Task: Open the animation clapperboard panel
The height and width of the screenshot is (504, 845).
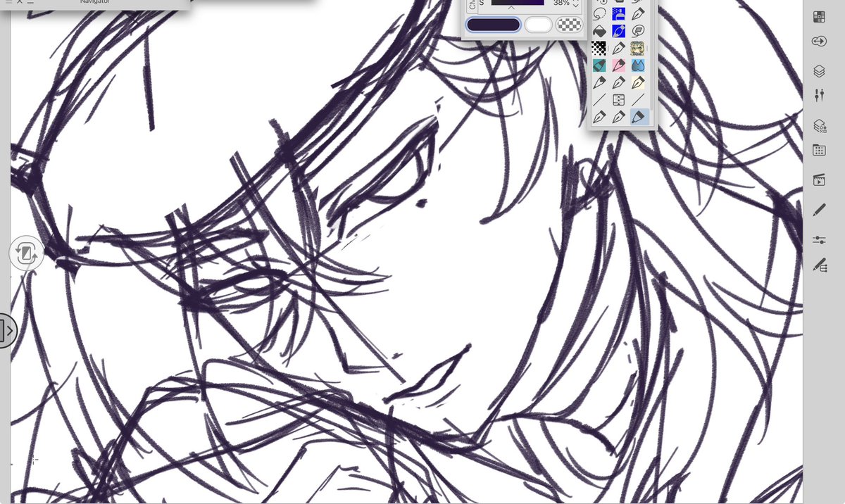Action: click(819, 179)
